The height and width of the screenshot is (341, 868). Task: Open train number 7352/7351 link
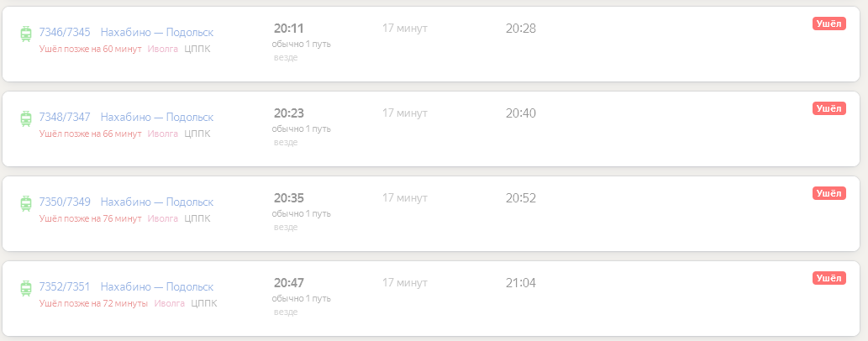(x=65, y=287)
